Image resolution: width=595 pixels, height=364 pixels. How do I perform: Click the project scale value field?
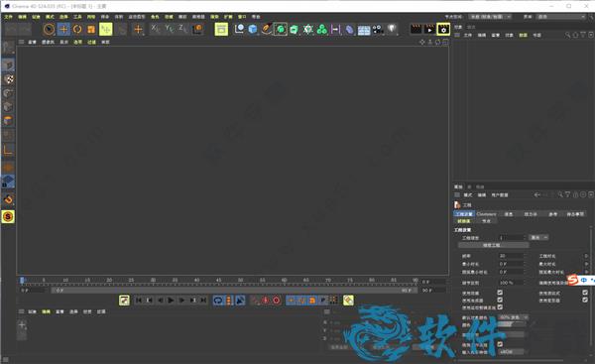[x=511, y=238]
